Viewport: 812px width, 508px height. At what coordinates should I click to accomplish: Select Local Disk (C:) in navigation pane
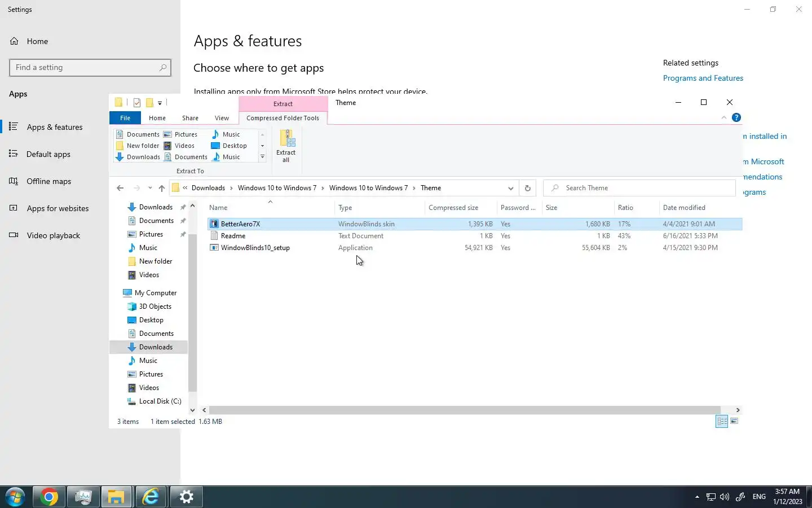[155, 401]
